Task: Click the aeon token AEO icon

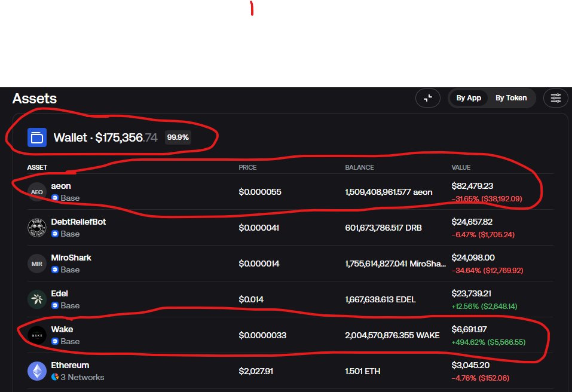Action: [x=37, y=192]
